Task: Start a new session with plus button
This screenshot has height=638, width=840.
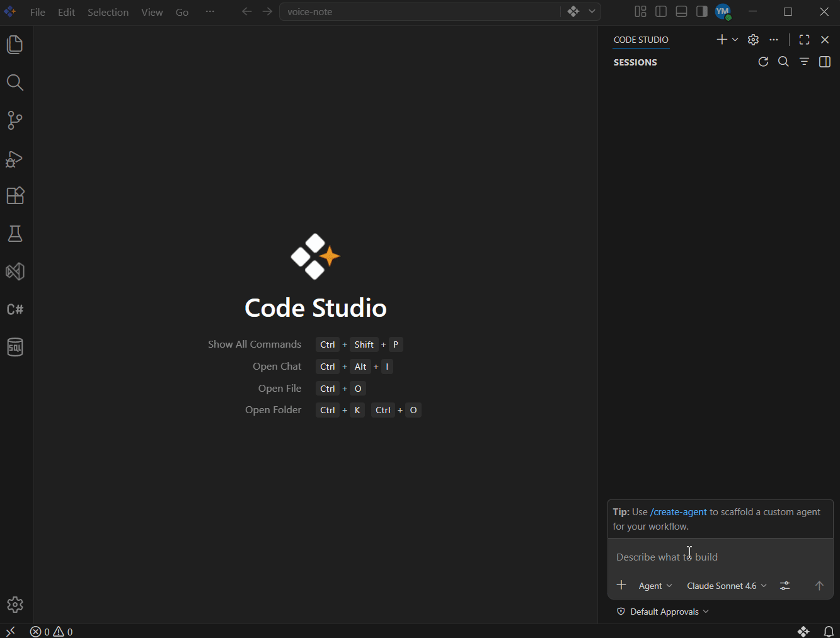Action: click(722, 40)
